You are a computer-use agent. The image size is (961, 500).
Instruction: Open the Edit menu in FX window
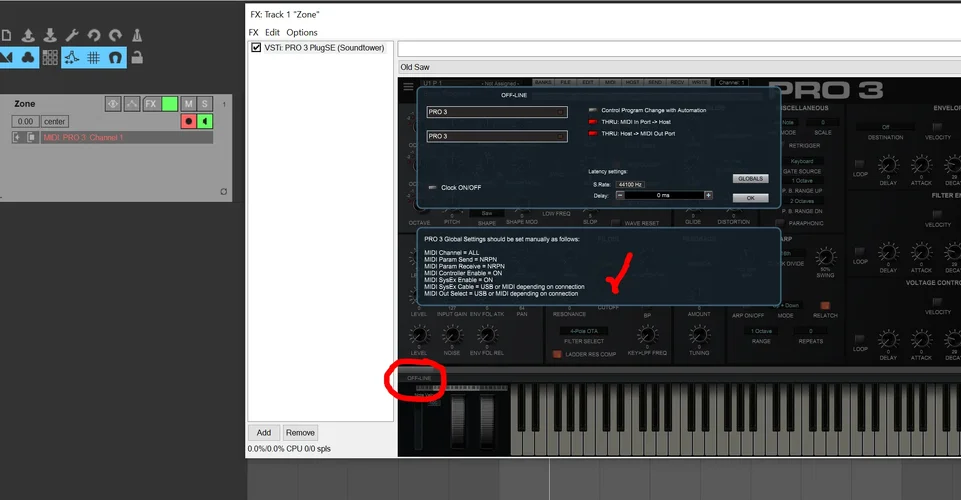[x=272, y=32]
